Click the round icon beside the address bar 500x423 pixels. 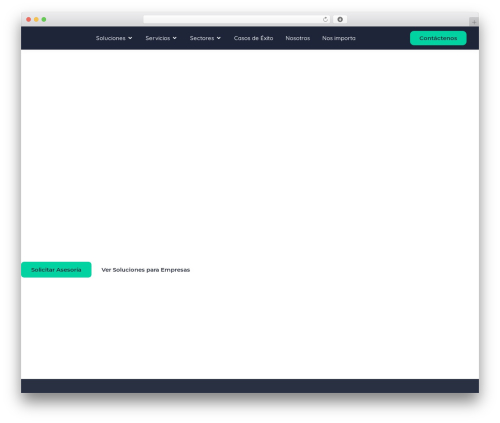tap(340, 20)
